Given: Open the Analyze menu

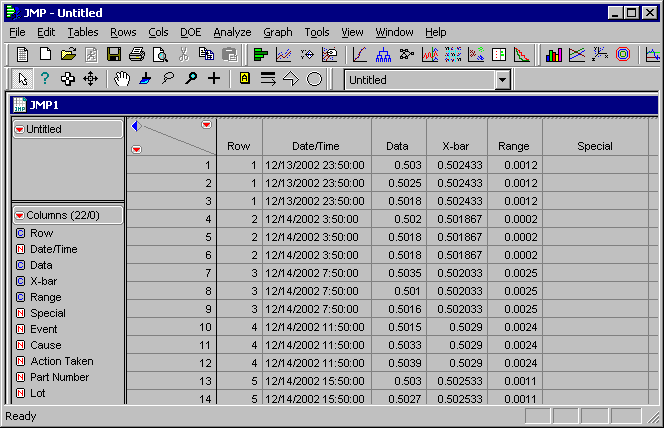Looking at the screenshot, I should click(232, 32).
